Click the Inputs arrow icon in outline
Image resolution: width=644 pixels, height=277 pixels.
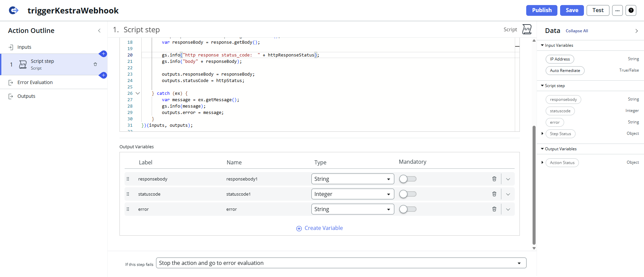(11, 47)
